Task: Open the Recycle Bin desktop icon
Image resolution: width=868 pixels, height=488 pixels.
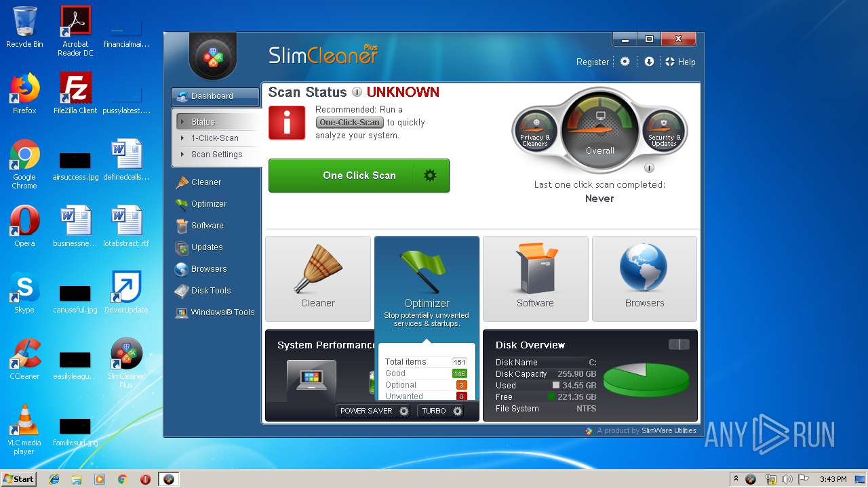Action: [x=24, y=27]
